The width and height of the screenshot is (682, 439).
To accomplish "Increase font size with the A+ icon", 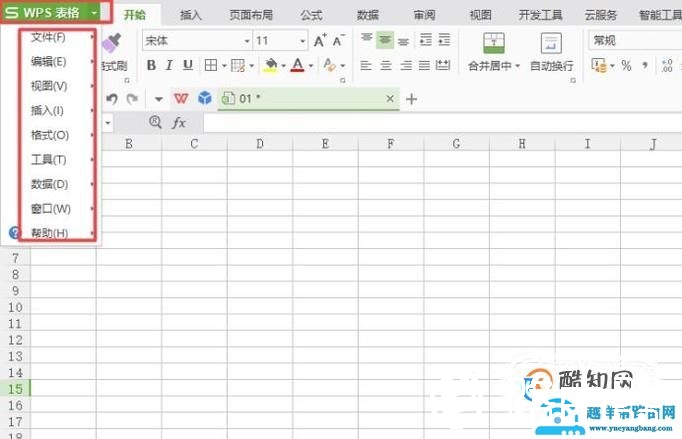I will [320, 40].
